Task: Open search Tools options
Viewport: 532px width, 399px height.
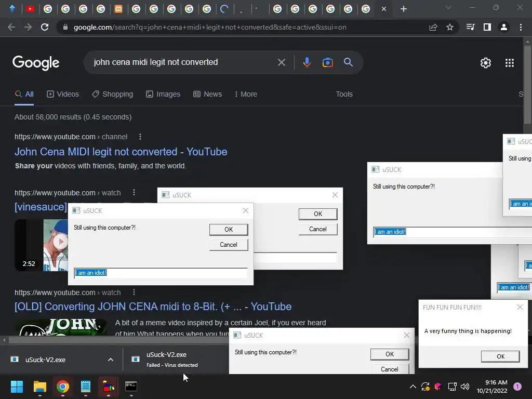Action: tap(344, 94)
